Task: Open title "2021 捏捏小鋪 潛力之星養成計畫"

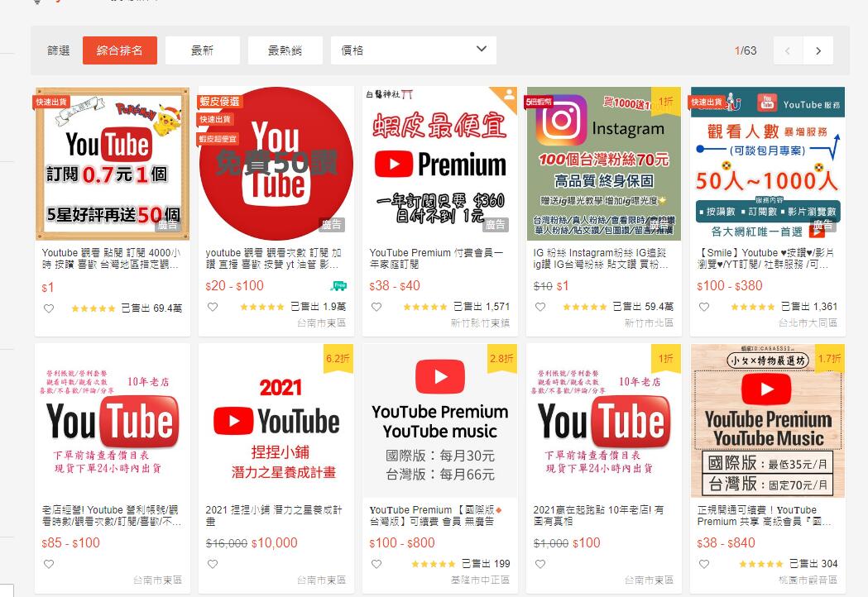Action: pos(274,516)
